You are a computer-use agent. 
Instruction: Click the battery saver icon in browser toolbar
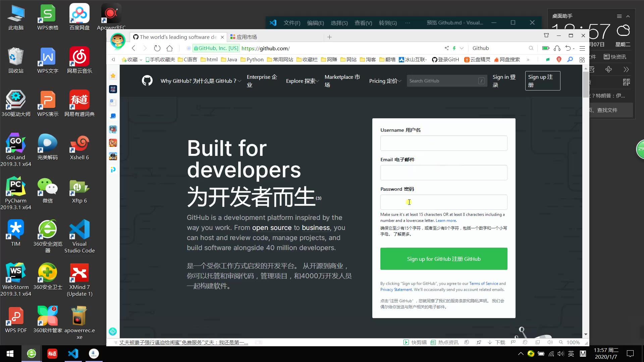click(546, 48)
